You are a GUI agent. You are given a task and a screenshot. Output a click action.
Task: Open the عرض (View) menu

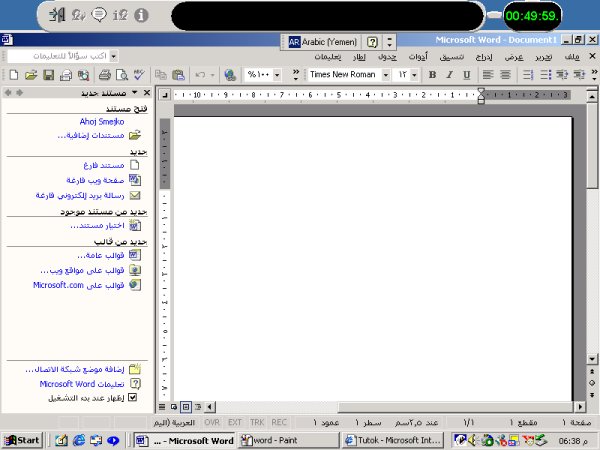(514, 57)
